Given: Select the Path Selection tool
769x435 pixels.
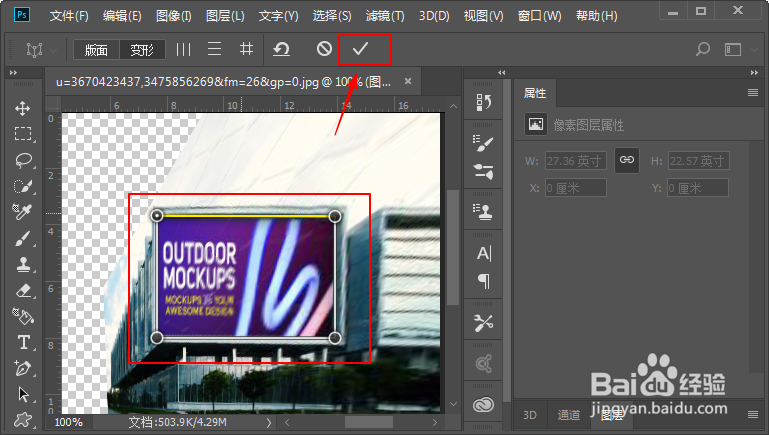Looking at the screenshot, I should click(23, 394).
